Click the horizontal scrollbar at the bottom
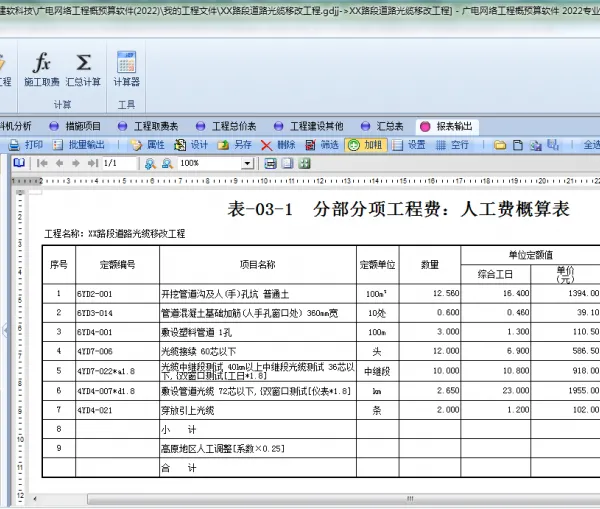 [x=343, y=499]
